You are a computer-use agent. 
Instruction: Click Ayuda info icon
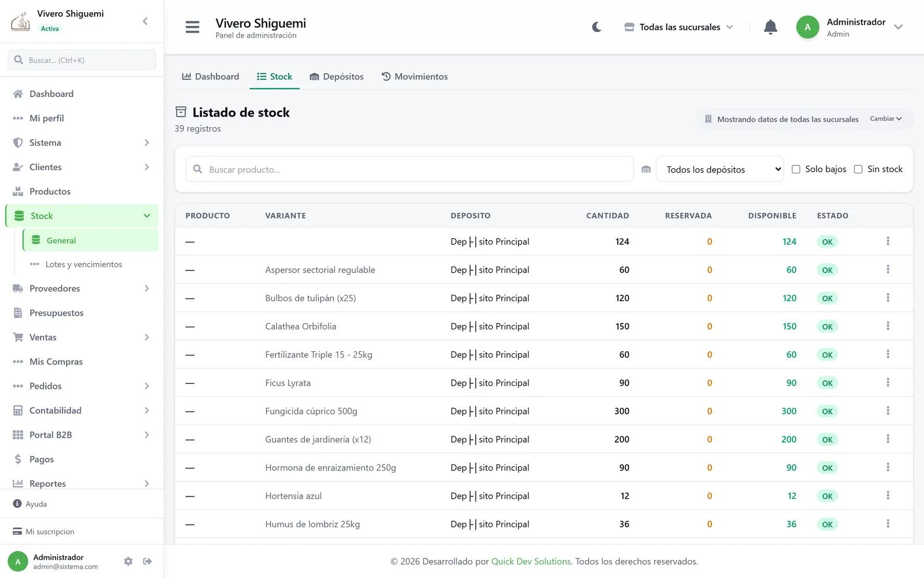(x=17, y=504)
